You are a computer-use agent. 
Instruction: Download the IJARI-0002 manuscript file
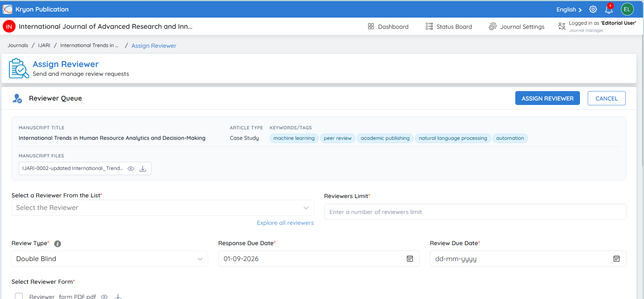(x=143, y=169)
